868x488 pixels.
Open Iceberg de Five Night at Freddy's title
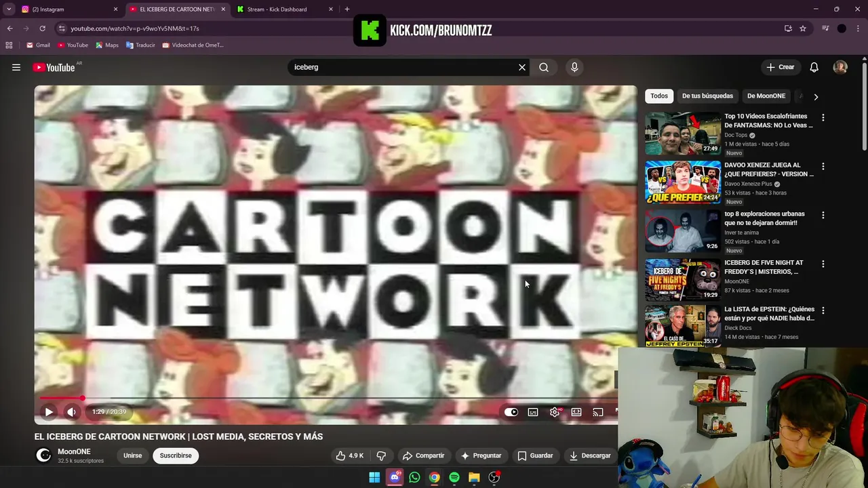pos(764,267)
